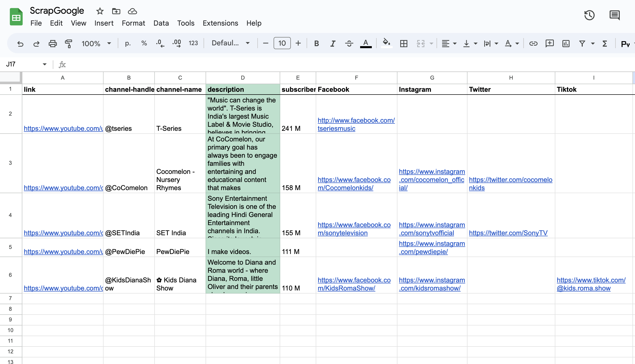Screen dimensions: 635x364
Task: Click the merge cells icon
Action: pos(421,44)
